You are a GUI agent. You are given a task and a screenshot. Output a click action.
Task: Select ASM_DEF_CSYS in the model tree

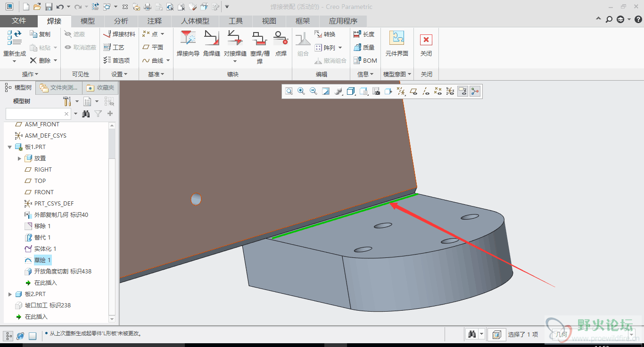point(45,136)
